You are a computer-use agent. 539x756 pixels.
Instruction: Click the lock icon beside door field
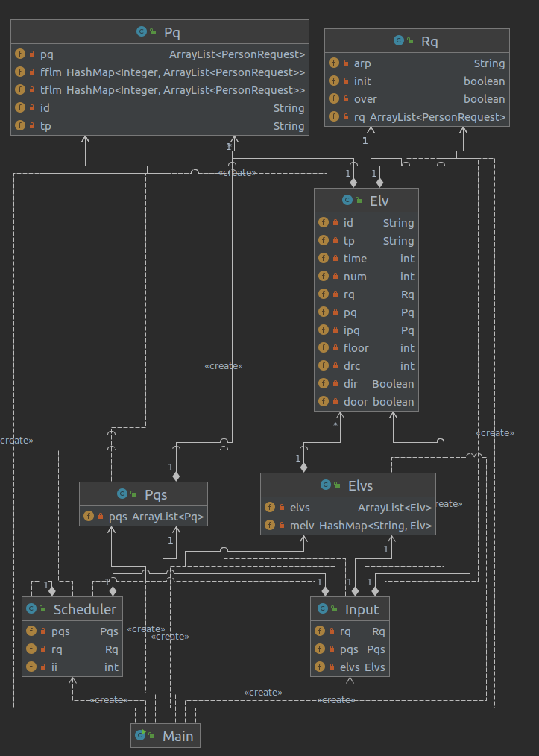point(335,402)
